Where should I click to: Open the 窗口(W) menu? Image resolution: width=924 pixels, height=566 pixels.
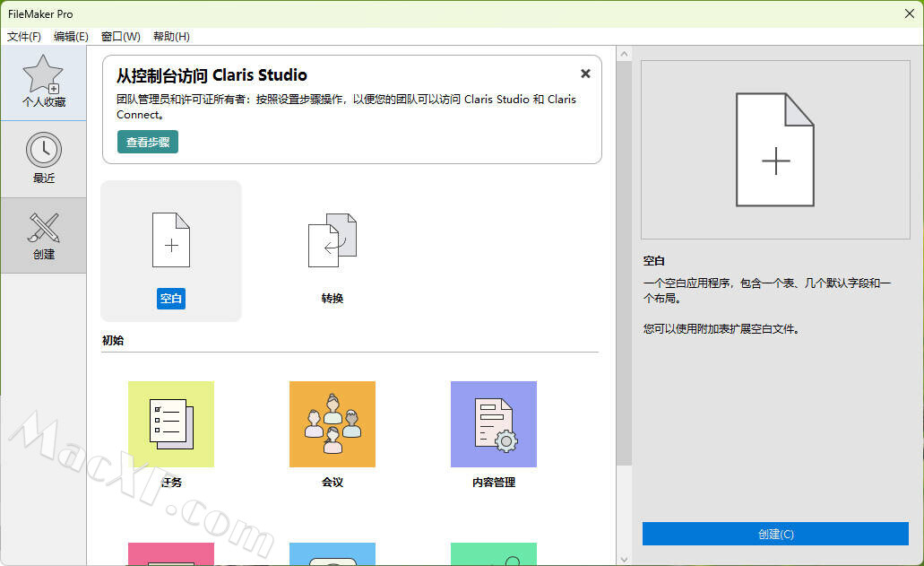click(x=121, y=37)
